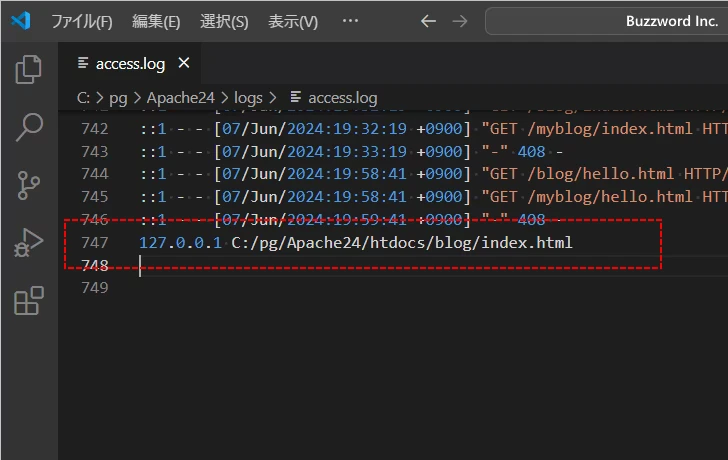Image resolution: width=728 pixels, height=460 pixels.
Task: Open the Source Control view
Action: pyautogui.click(x=29, y=185)
